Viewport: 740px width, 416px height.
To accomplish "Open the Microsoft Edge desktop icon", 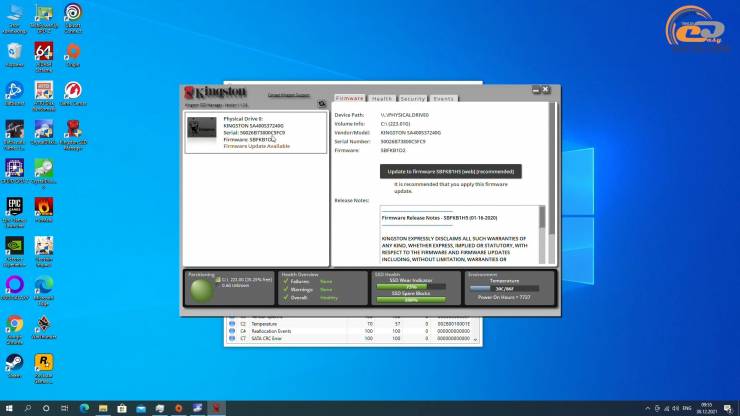I will point(44,291).
